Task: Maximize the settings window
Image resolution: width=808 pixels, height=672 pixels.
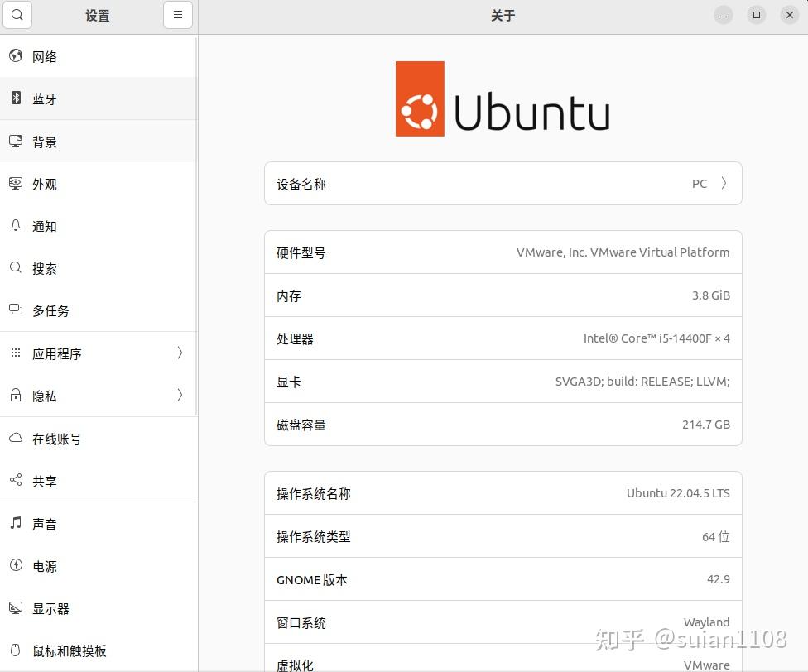Action: coord(757,15)
